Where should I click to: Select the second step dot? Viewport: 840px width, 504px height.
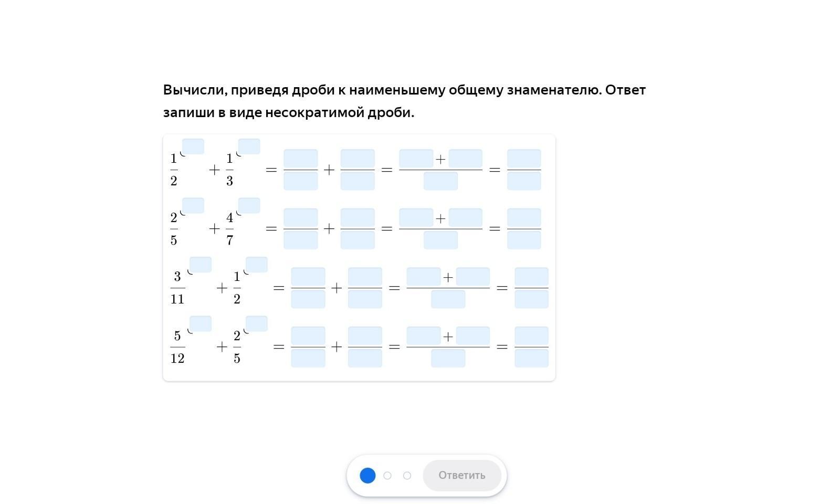pos(387,476)
